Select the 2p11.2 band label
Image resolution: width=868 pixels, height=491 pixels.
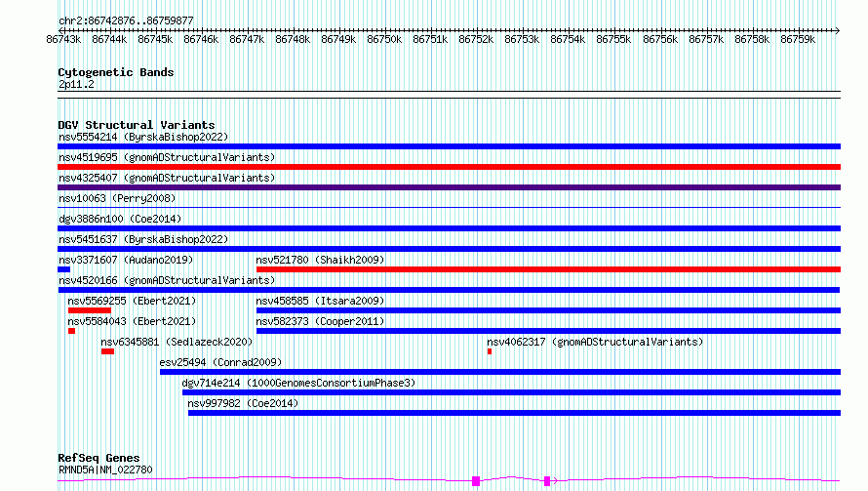coord(76,84)
